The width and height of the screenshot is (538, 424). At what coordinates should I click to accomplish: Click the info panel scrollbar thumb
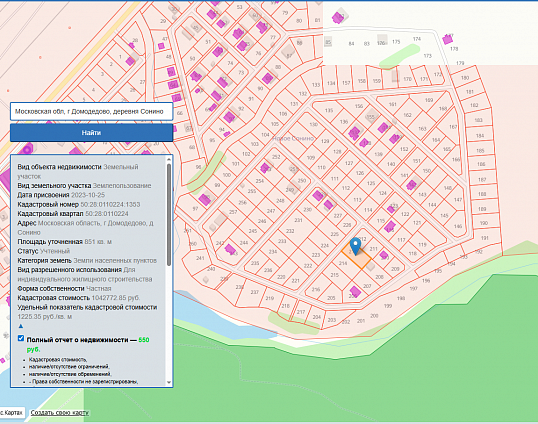(x=168, y=215)
